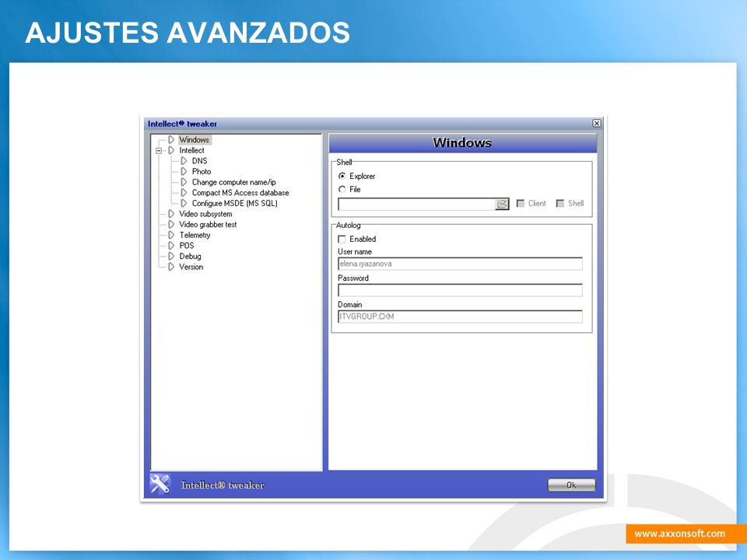
Task: Select Windows in the tree
Action: pos(195,139)
